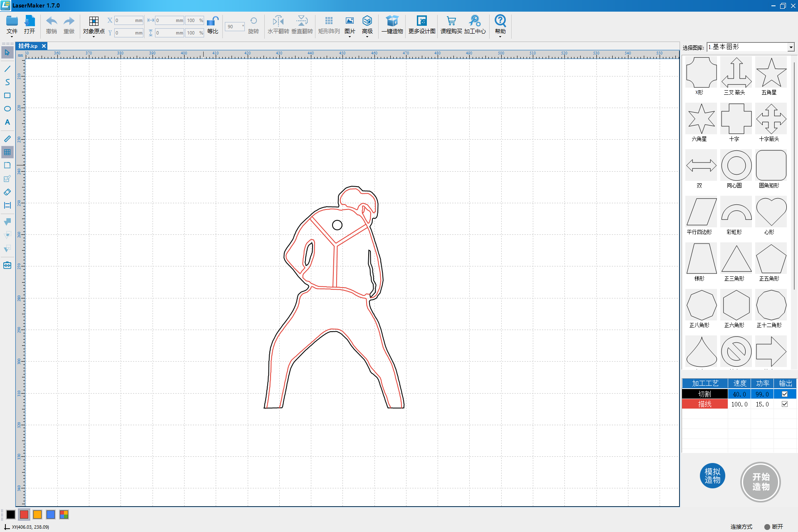Choose the black color swatch
This screenshot has width=798, height=532.
pos(11,515)
